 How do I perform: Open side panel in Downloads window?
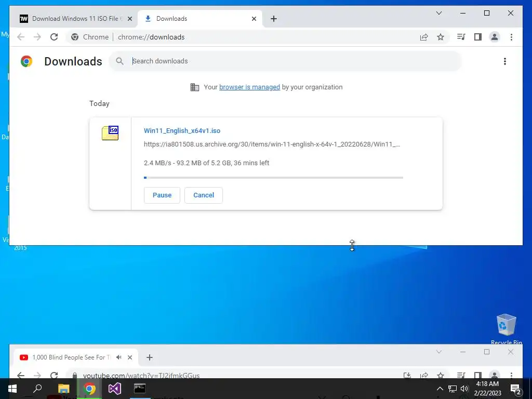[x=478, y=37]
